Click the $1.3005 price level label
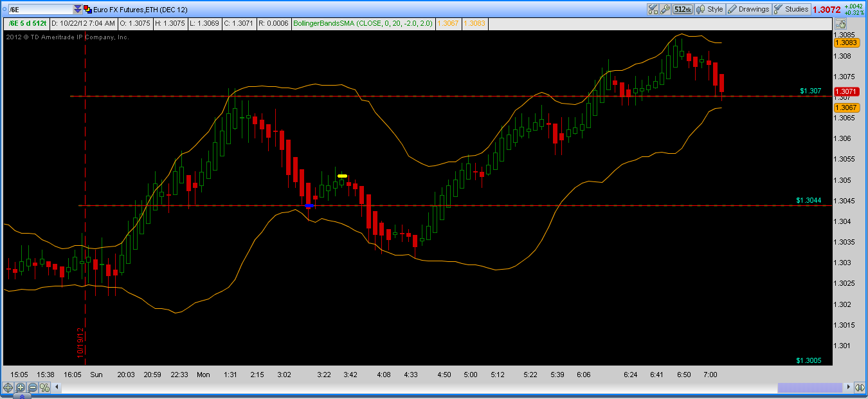This screenshot has height=399, width=868. coord(809,360)
